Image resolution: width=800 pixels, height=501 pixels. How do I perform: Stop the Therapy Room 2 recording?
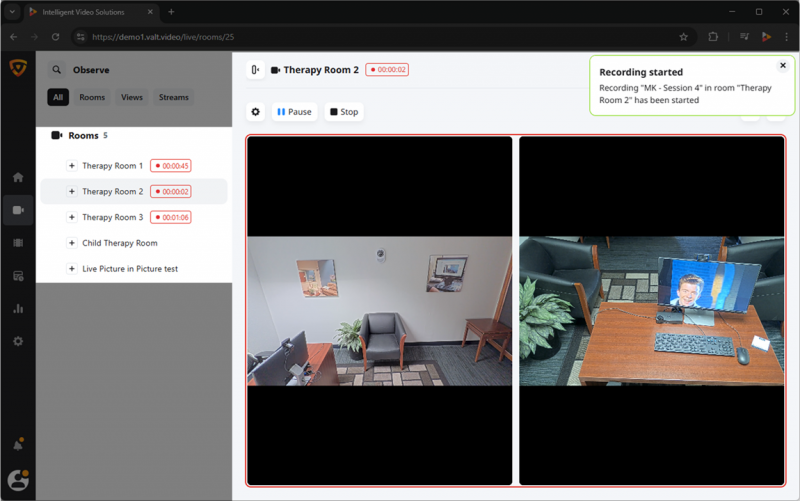(344, 112)
